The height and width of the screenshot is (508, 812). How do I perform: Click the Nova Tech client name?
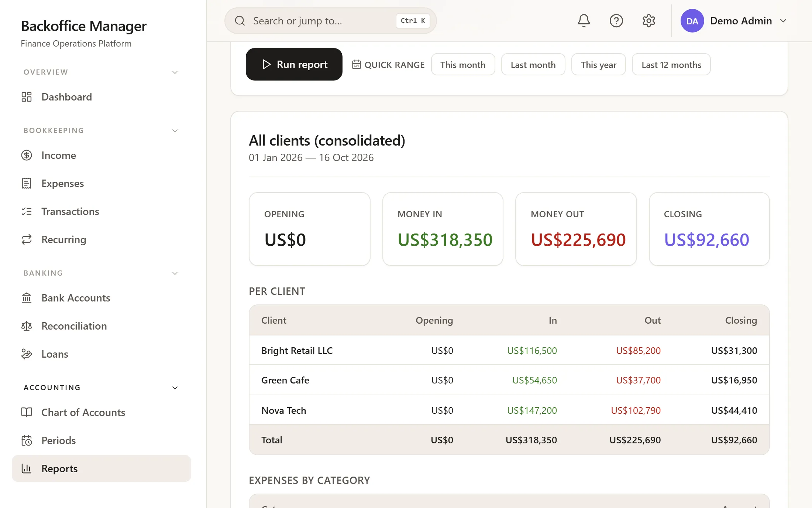click(x=283, y=410)
